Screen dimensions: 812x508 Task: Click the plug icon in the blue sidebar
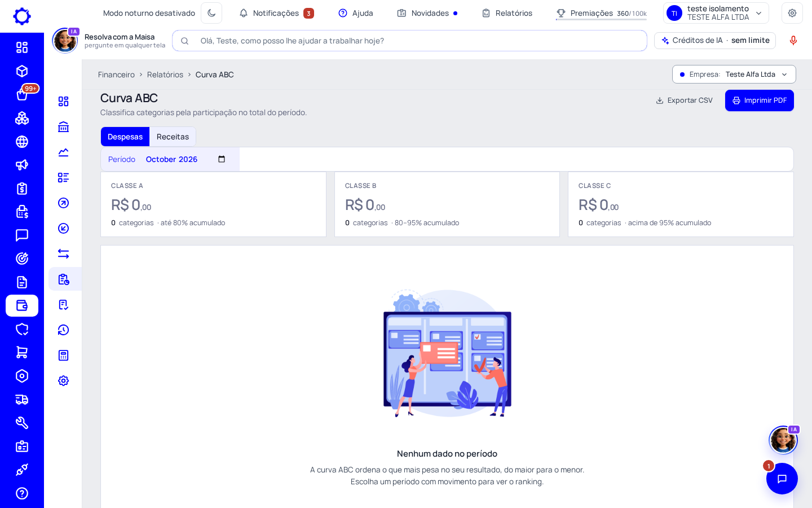[x=22, y=470]
